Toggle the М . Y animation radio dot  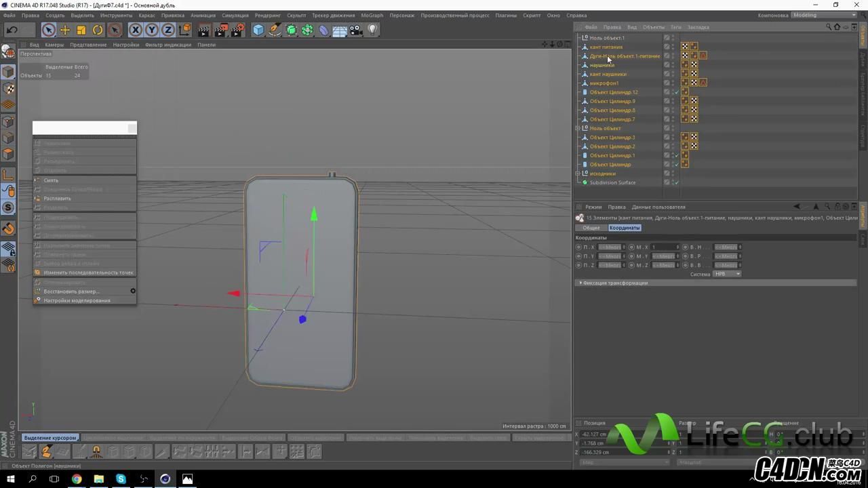[631, 256]
